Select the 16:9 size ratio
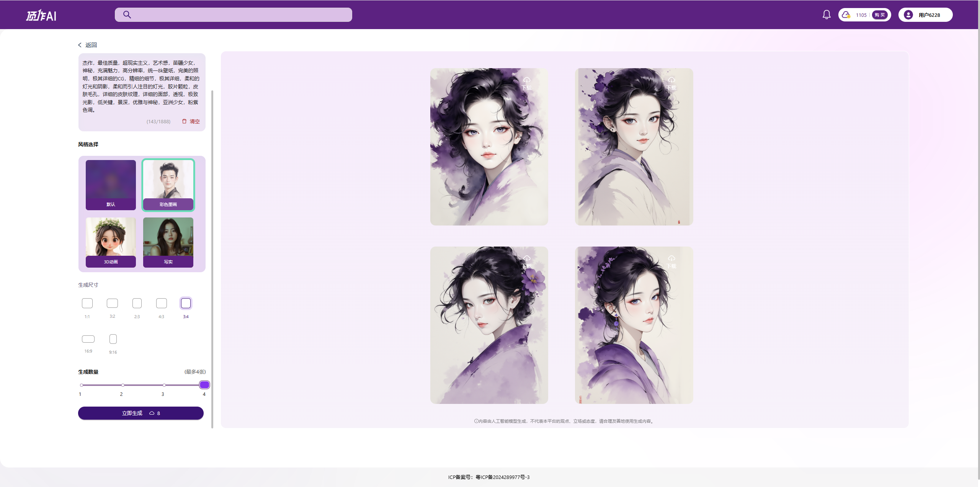 [88, 339]
